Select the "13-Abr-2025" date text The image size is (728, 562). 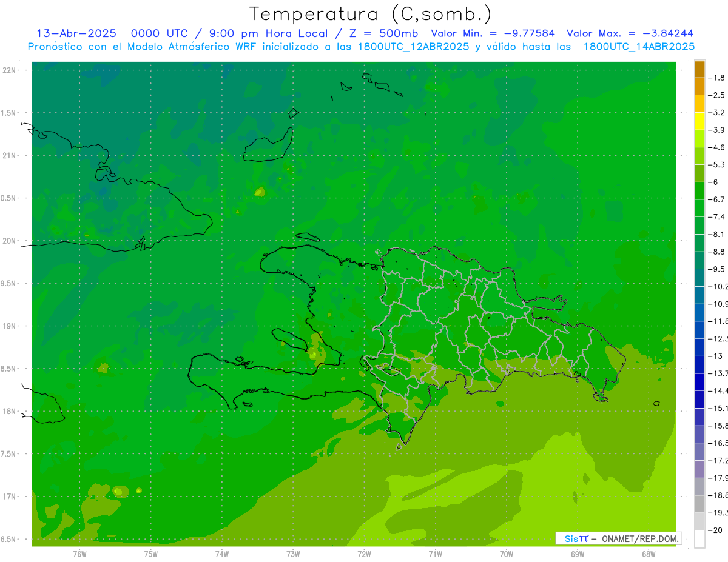(76, 33)
